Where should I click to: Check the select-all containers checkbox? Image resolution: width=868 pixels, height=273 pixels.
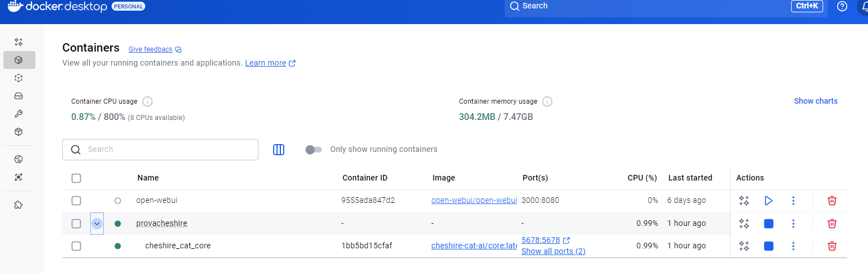click(76, 178)
